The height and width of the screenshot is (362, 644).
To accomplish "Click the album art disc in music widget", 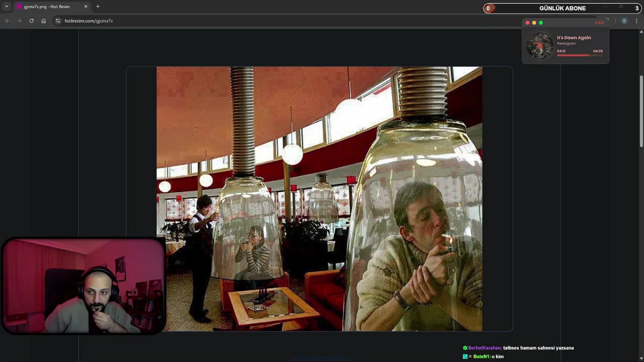I will pos(540,46).
